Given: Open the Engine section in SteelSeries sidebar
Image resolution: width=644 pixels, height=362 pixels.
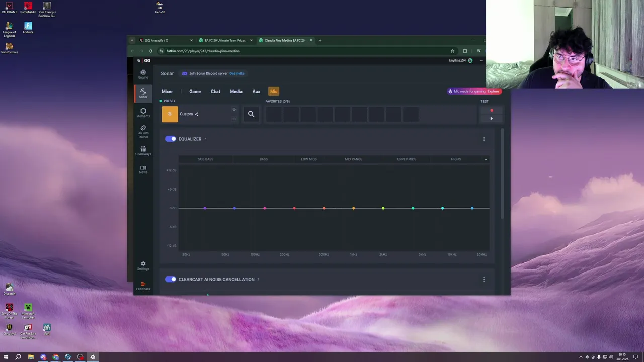Looking at the screenshot, I should point(143,74).
